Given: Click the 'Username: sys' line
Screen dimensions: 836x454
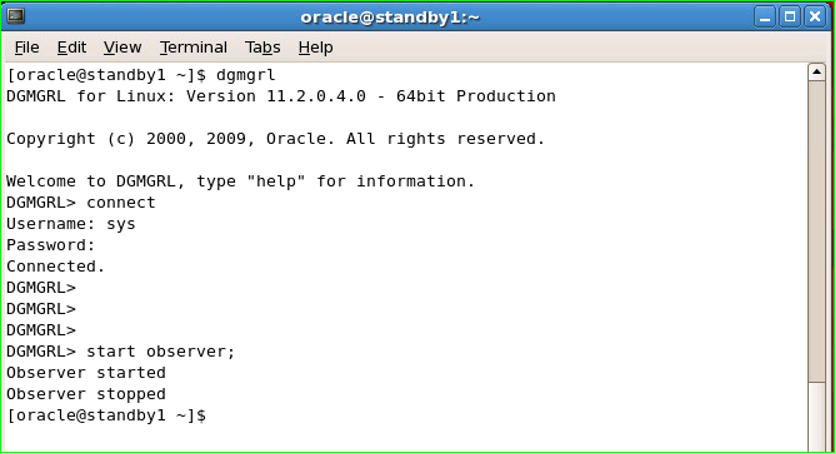Looking at the screenshot, I should [71, 224].
